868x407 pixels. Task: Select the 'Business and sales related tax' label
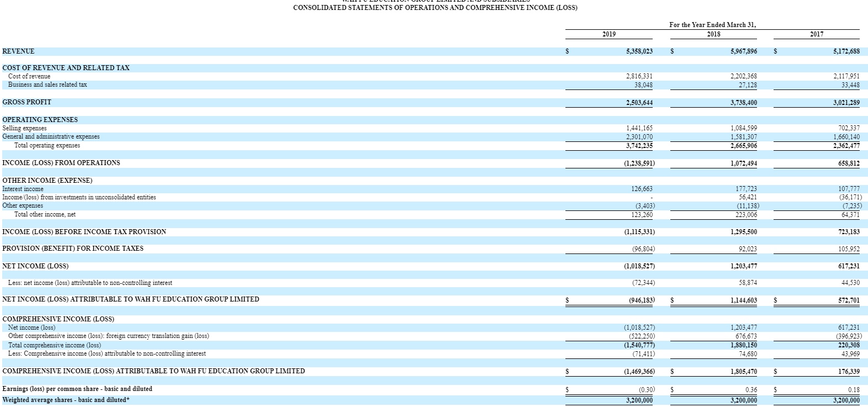(x=47, y=84)
